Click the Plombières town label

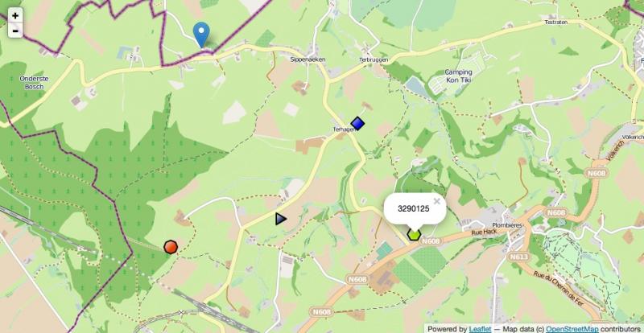coord(507,225)
